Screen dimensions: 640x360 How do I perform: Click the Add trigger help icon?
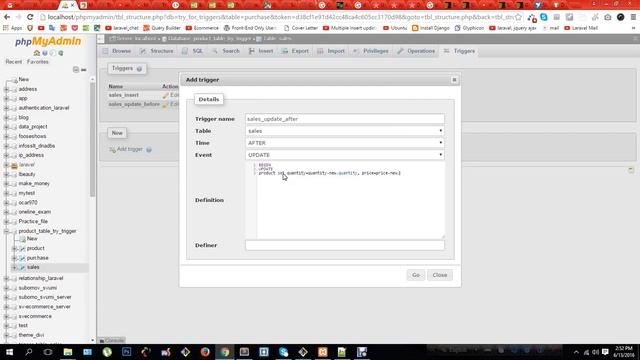coord(149,150)
